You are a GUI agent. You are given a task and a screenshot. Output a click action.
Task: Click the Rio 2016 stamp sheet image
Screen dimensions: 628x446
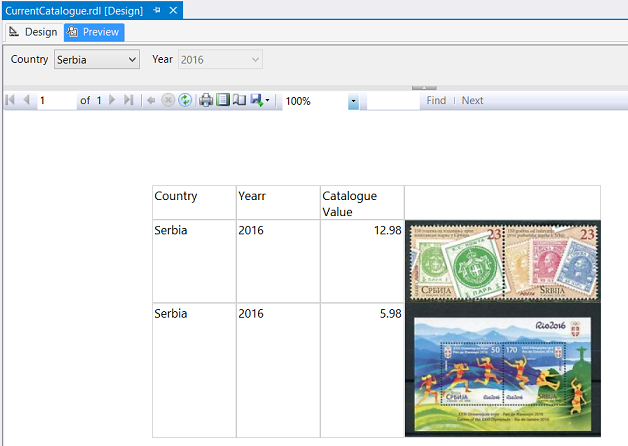click(503, 370)
